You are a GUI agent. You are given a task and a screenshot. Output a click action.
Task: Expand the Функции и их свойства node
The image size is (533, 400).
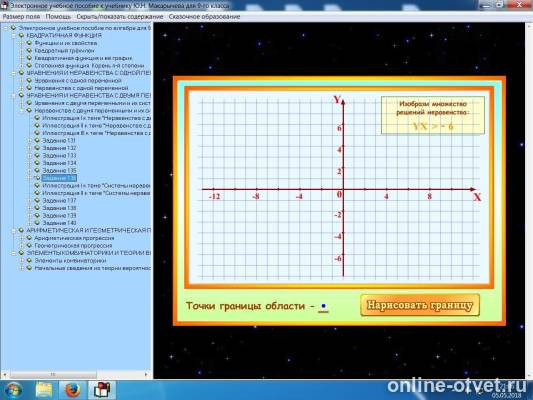click(x=21, y=43)
